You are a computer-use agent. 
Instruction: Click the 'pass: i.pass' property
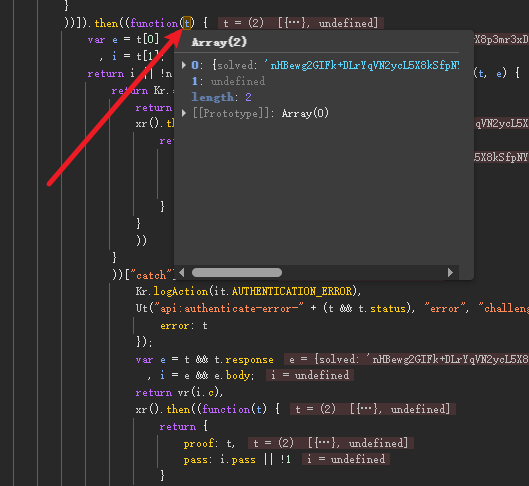point(219,459)
